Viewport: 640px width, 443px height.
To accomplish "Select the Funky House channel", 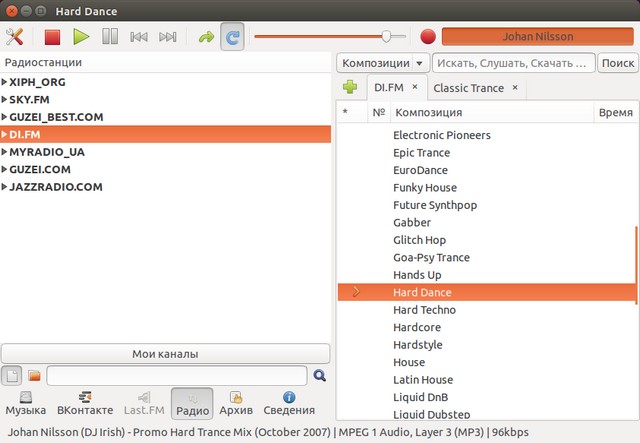I will point(487,187).
